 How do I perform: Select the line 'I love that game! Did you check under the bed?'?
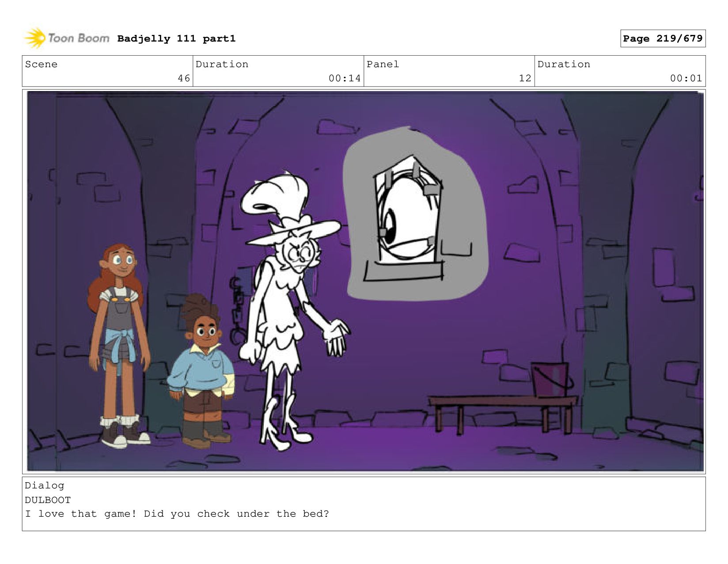point(177,514)
